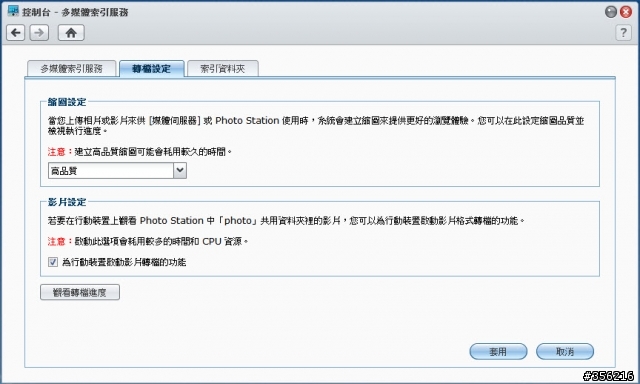Image resolution: width=640 pixels, height=384 pixels.
Task: Apply settings with 套用 button
Action: pyautogui.click(x=498, y=351)
